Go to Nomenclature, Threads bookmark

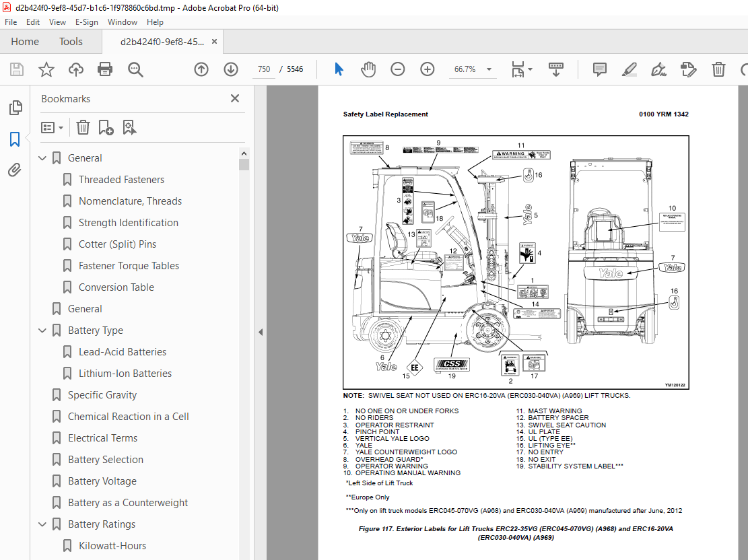tap(130, 201)
